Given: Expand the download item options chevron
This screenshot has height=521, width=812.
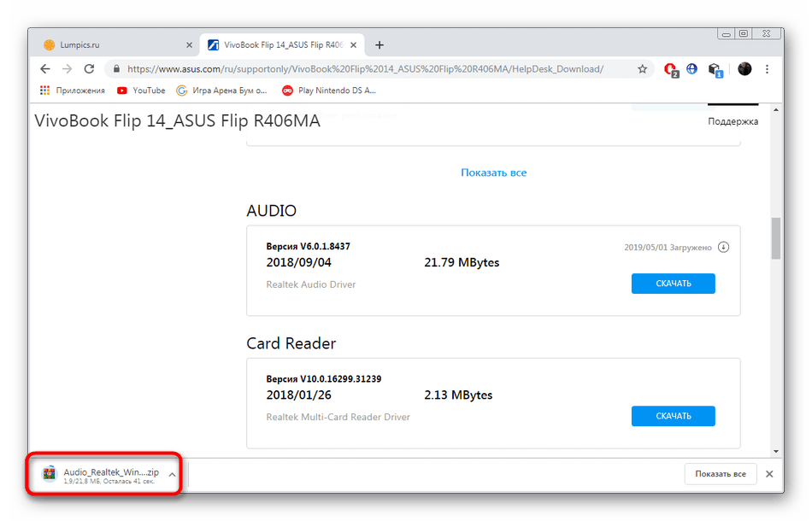Looking at the screenshot, I should 172,474.
